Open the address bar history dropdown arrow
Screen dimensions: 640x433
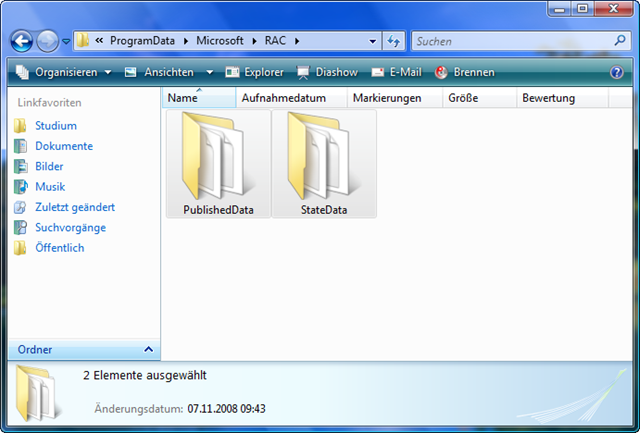(x=372, y=41)
